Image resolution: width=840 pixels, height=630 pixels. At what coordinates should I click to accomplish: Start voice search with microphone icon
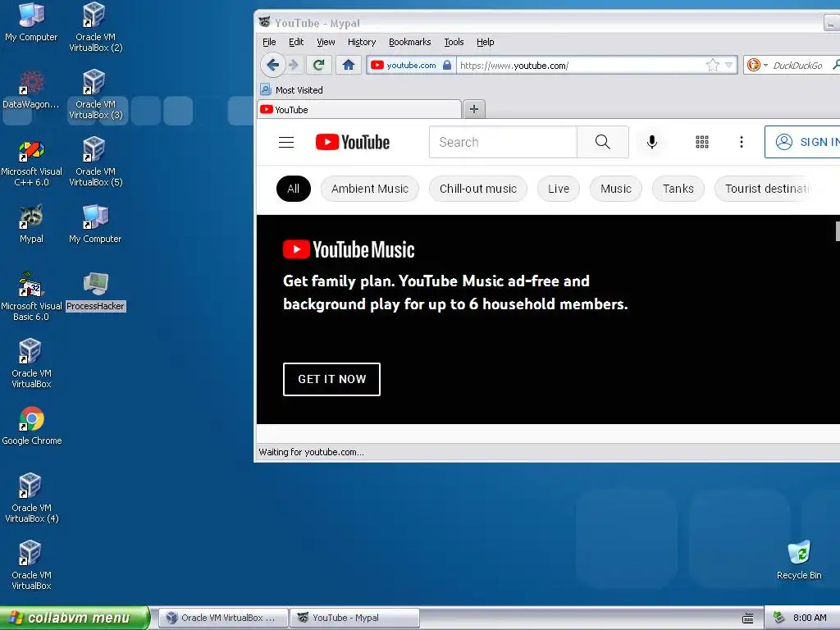[651, 142]
